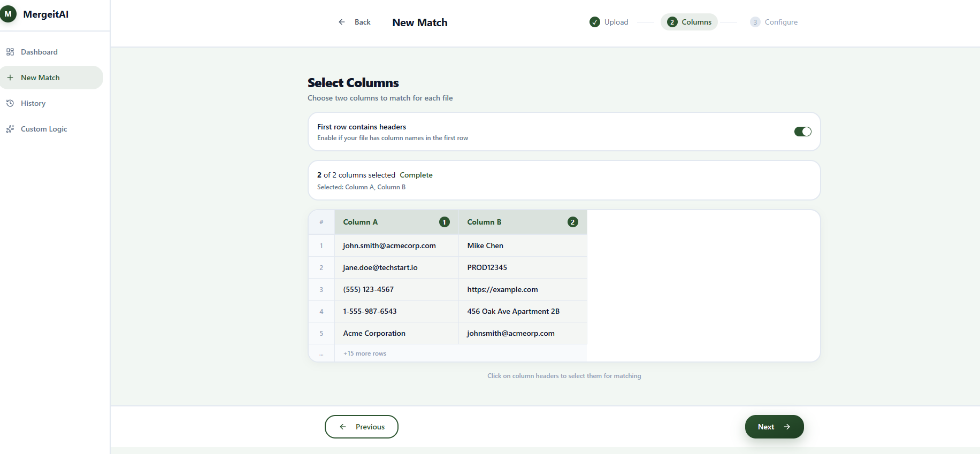Open Custom Logic in sidebar
This screenshot has width=980, height=454.
[51, 129]
